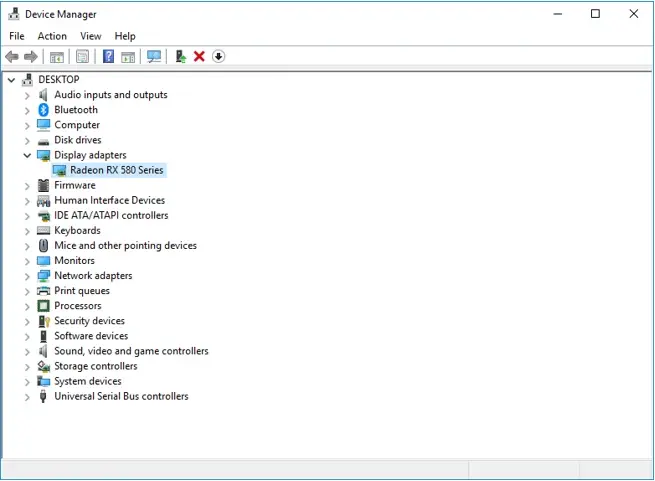Collapse the Display adapters category

27,155
